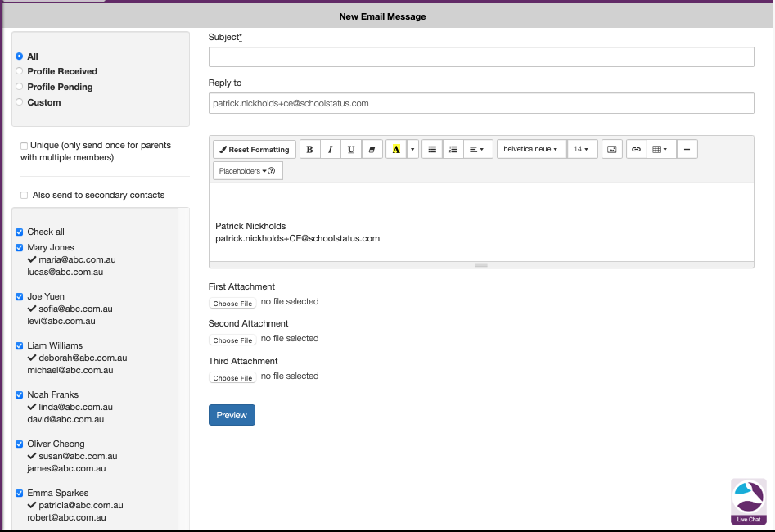Screen dimensions: 775x532
Task: Apply the yellow highlight color swatch
Action: 396,150
